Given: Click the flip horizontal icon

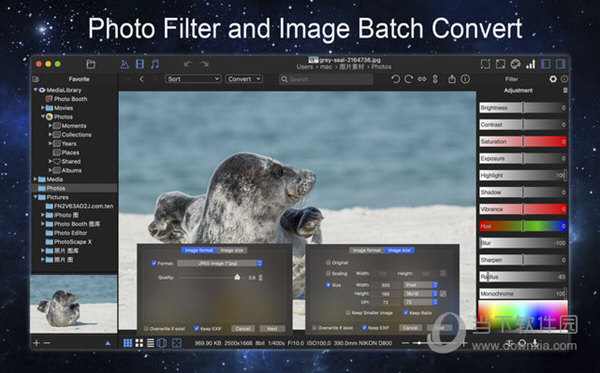Looking at the screenshot, I should 422,79.
